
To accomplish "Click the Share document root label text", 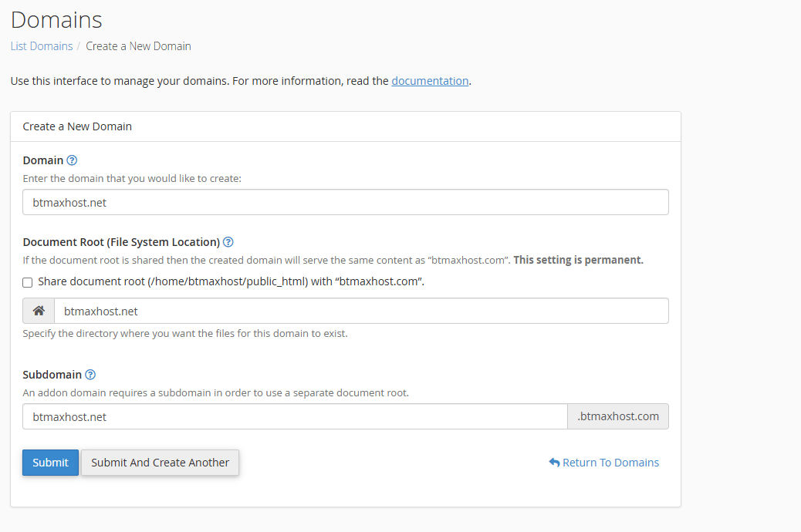I will [231, 282].
